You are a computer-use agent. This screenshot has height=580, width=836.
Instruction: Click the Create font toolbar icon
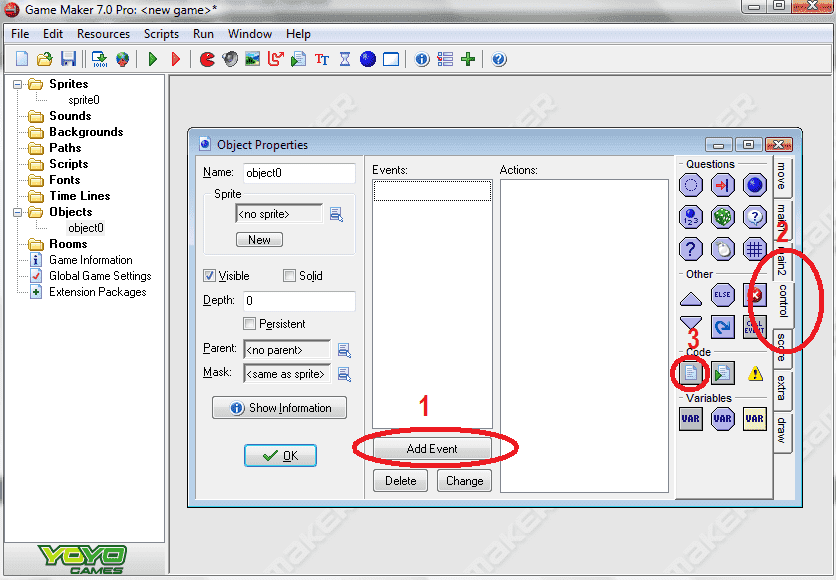(x=322, y=59)
